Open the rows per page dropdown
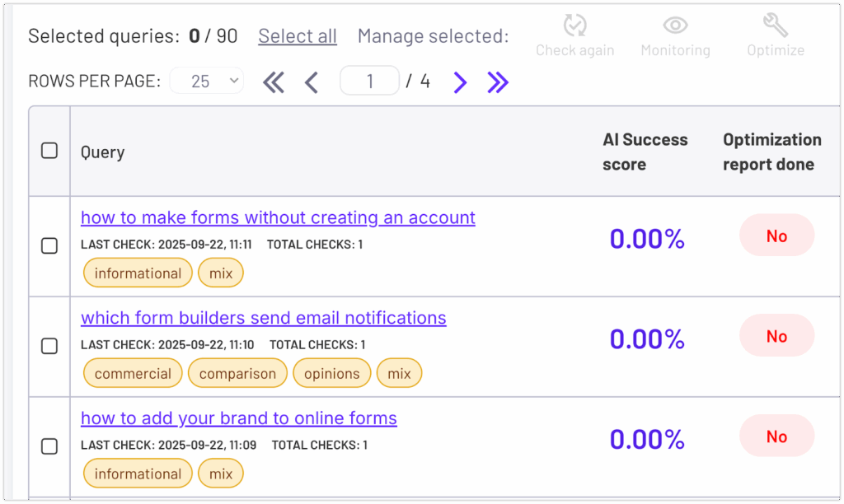Image resolution: width=844 pixels, height=504 pixels. (x=206, y=81)
